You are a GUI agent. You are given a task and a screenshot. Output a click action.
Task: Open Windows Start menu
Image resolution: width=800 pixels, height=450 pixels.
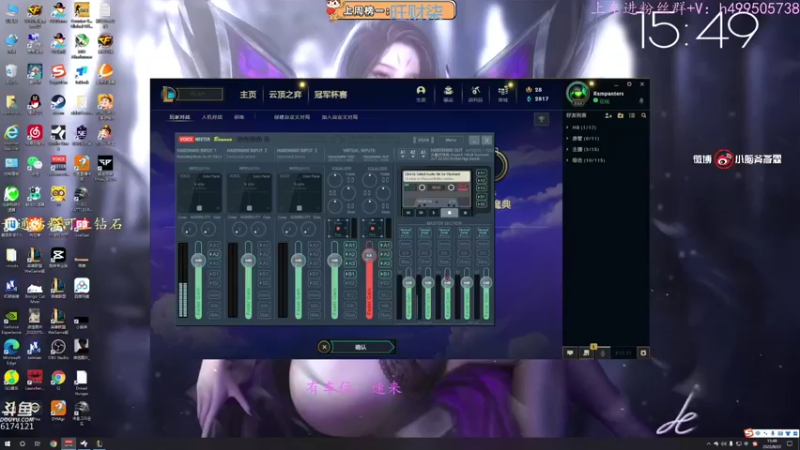pyautogui.click(x=7, y=444)
